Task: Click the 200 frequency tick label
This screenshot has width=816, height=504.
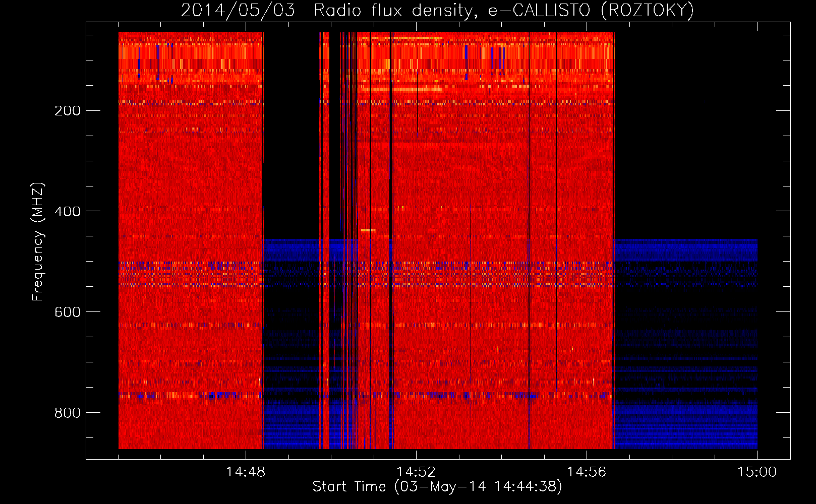Action: [68, 110]
